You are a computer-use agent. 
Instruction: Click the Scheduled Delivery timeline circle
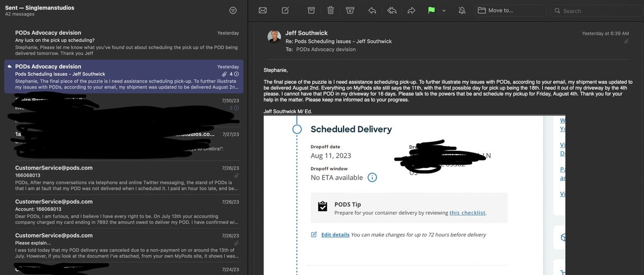tap(297, 129)
